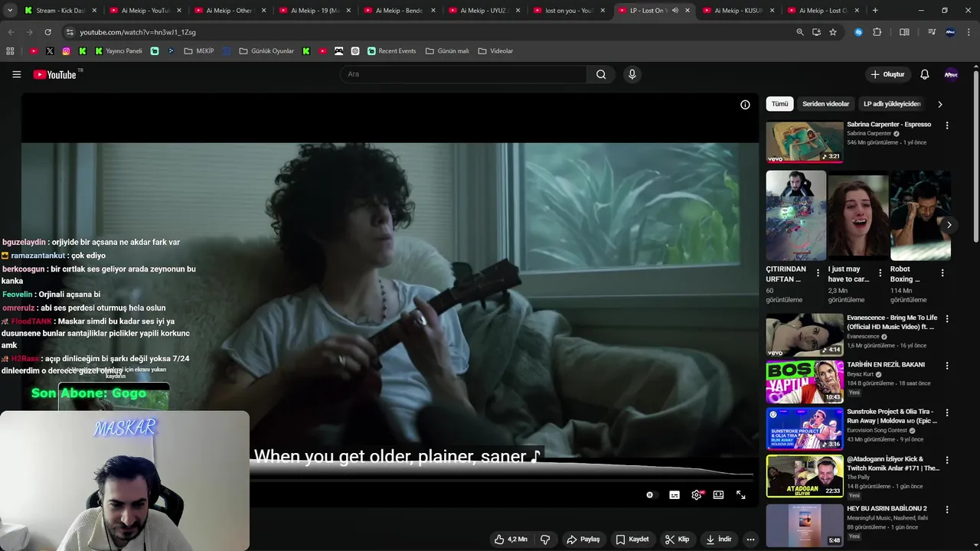The width and height of the screenshot is (980, 551).
Task: Open options for Sunstroke Project Run Away
Action: click(x=947, y=413)
